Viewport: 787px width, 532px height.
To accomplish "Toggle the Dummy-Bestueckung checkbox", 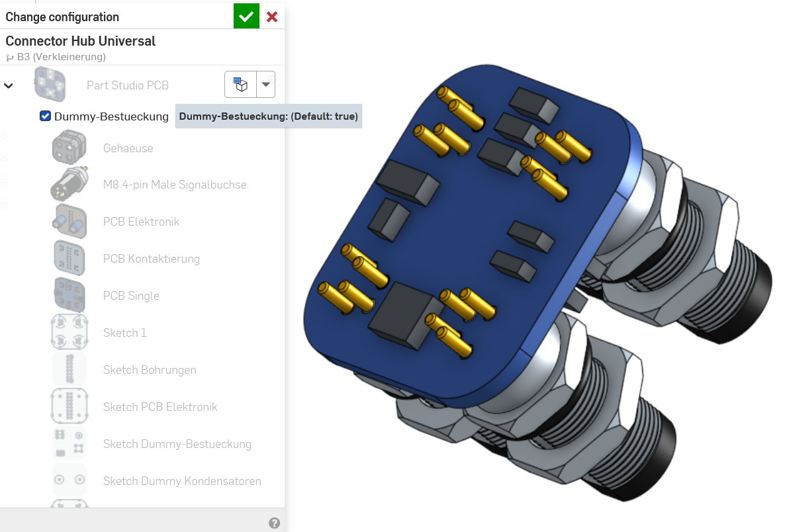I will pos(45,116).
